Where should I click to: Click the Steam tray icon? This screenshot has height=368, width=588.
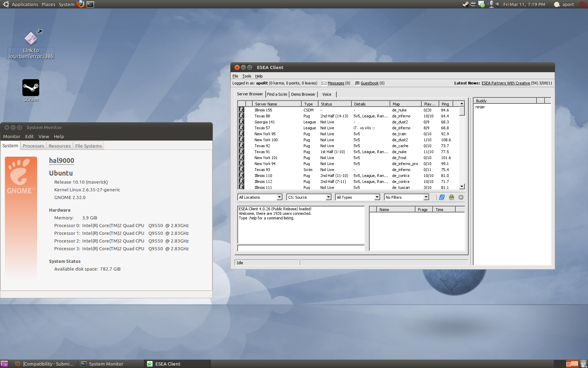click(x=465, y=4)
